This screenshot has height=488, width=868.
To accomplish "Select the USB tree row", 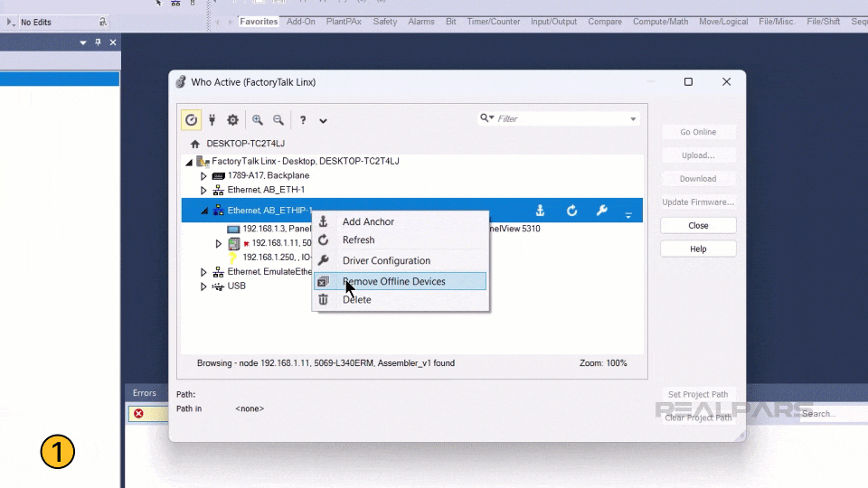I will click(x=236, y=286).
